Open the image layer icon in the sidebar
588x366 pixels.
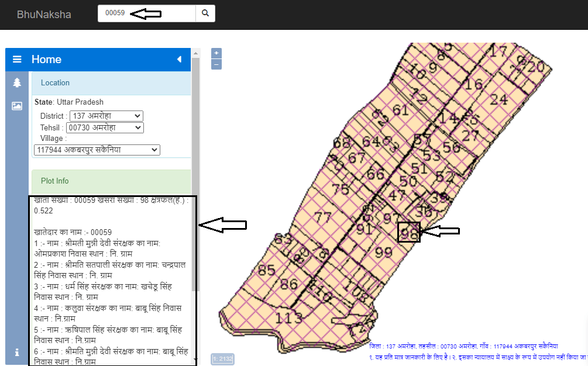coord(17,106)
